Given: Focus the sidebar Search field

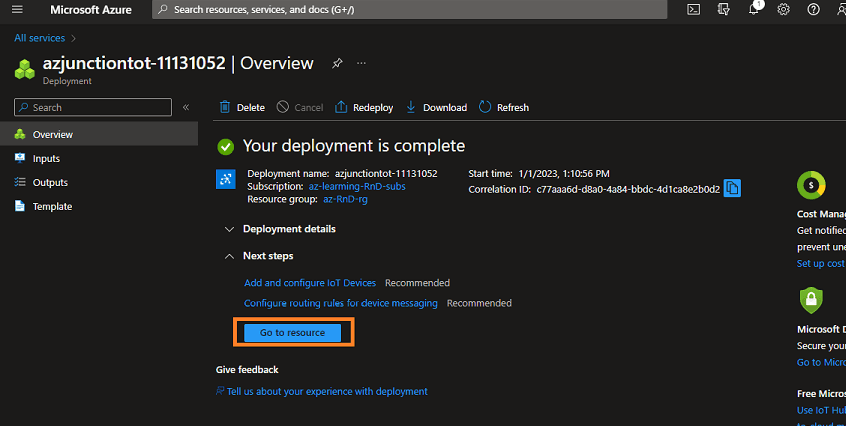Looking at the screenshot, I should [x=93, y=107].
